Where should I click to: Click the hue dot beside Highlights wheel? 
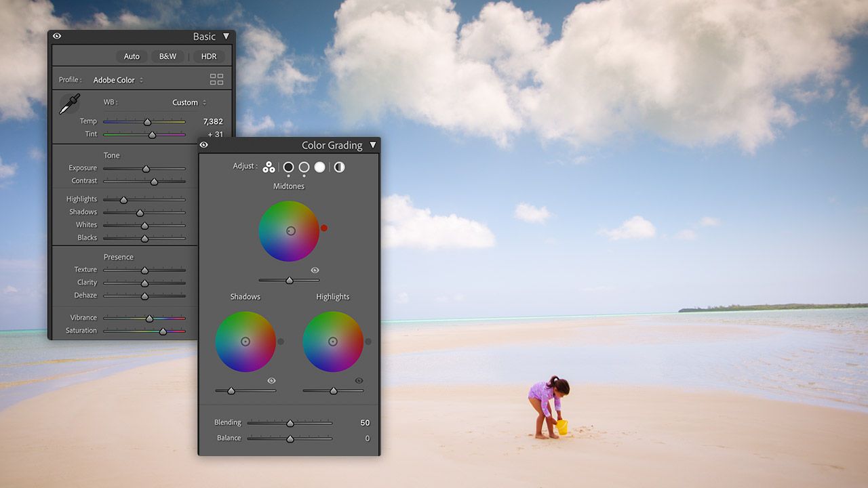click(x=368, y=342)
